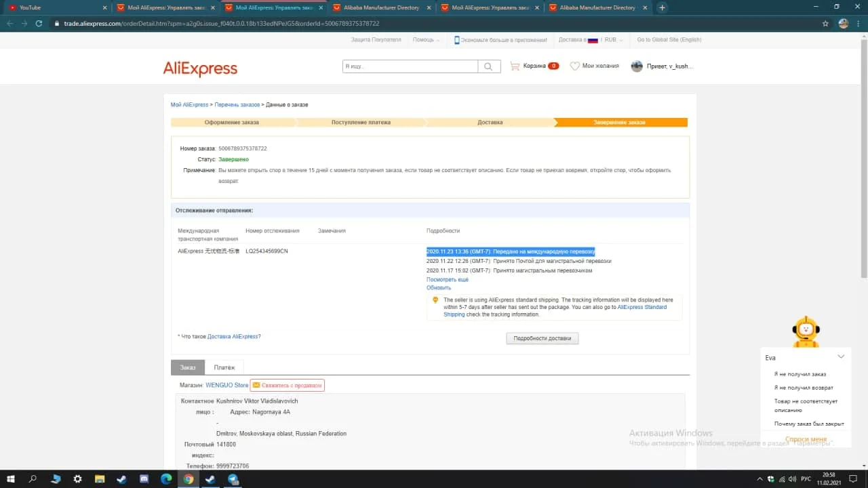868x488 pixels.
Task: Open Windows taskbar search
Action: click(x=33, y=479)
